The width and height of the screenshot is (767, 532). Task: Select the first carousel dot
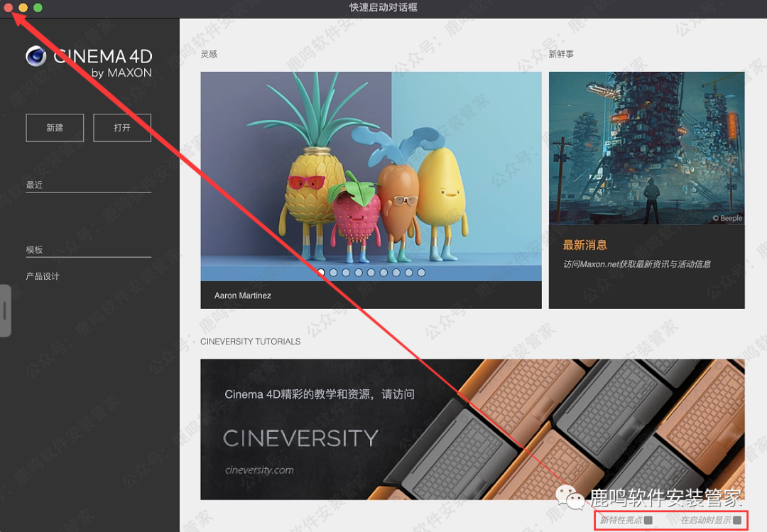[x=321, y=272]
